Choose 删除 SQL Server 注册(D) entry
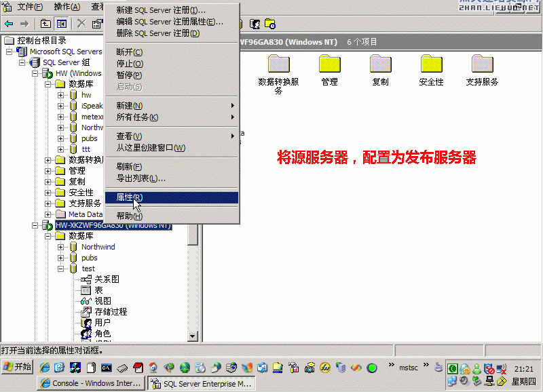The width and height of the screenshot is (543, 392). point(172,33)
